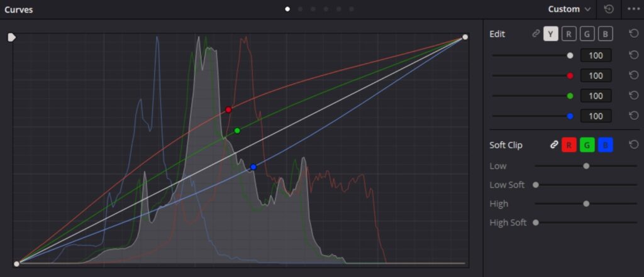Select the blue curve control point

(x=253, y=166)
